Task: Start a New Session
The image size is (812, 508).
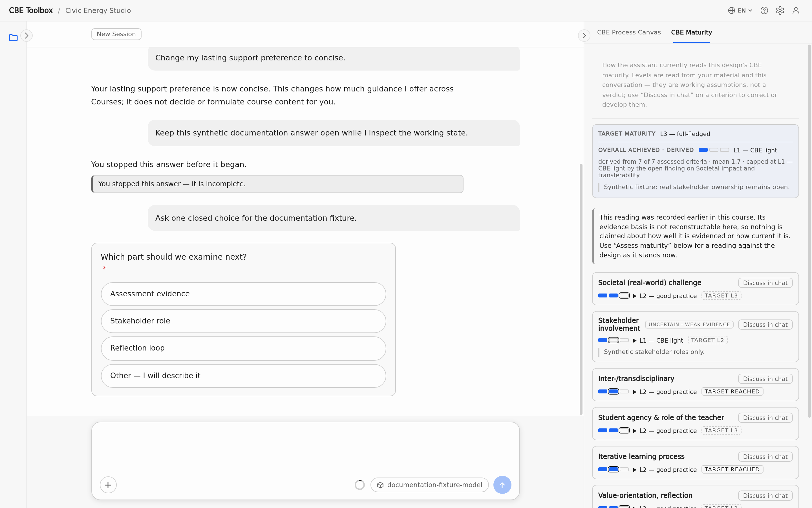Action: click(x=116, y=34)
